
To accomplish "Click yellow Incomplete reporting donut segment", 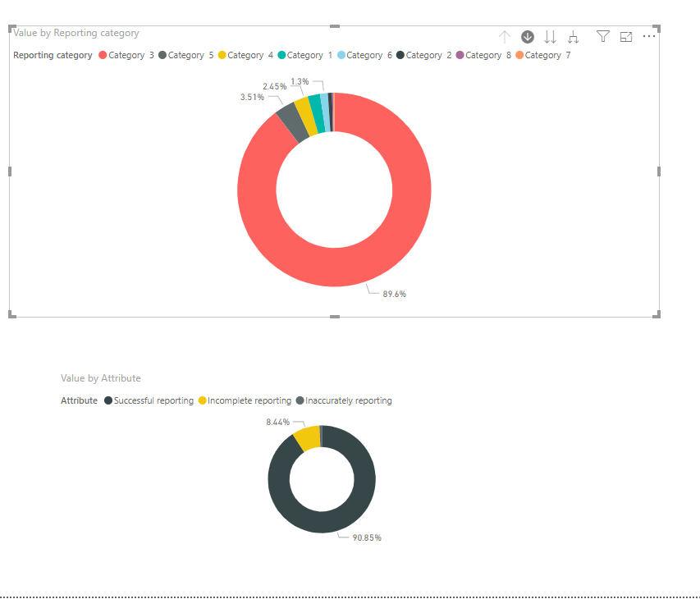I will [x=308, y=438].
